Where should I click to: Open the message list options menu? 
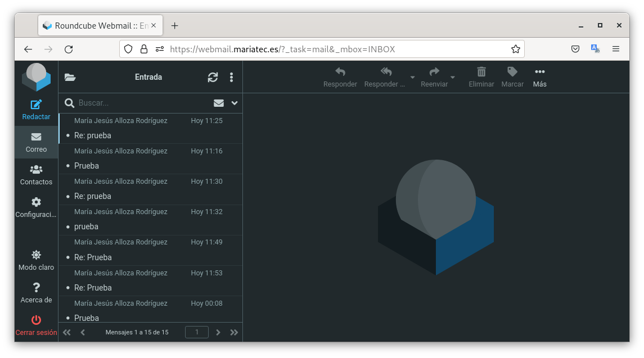point(231,78)
